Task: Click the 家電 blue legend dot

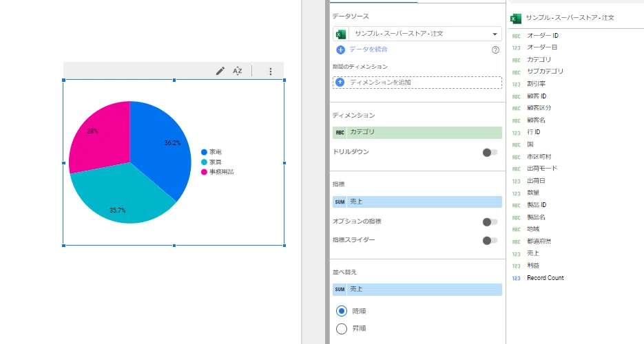Action: coord(204,152)
